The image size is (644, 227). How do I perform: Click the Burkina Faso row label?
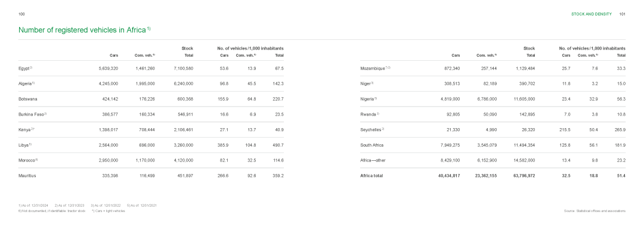32,114
